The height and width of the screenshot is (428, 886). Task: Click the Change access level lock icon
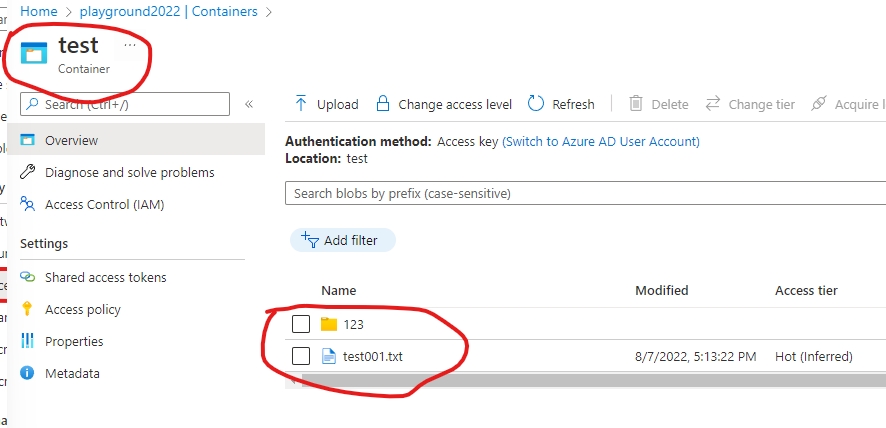tap(383, 103)
